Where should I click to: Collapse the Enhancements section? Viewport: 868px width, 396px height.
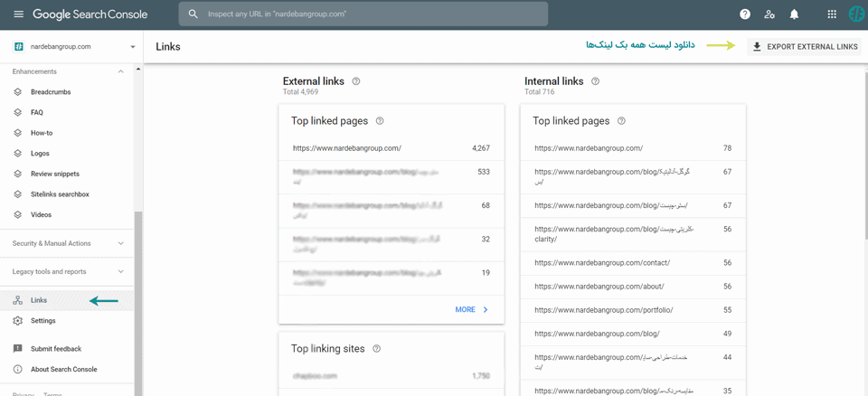click(x=120, y=71)
